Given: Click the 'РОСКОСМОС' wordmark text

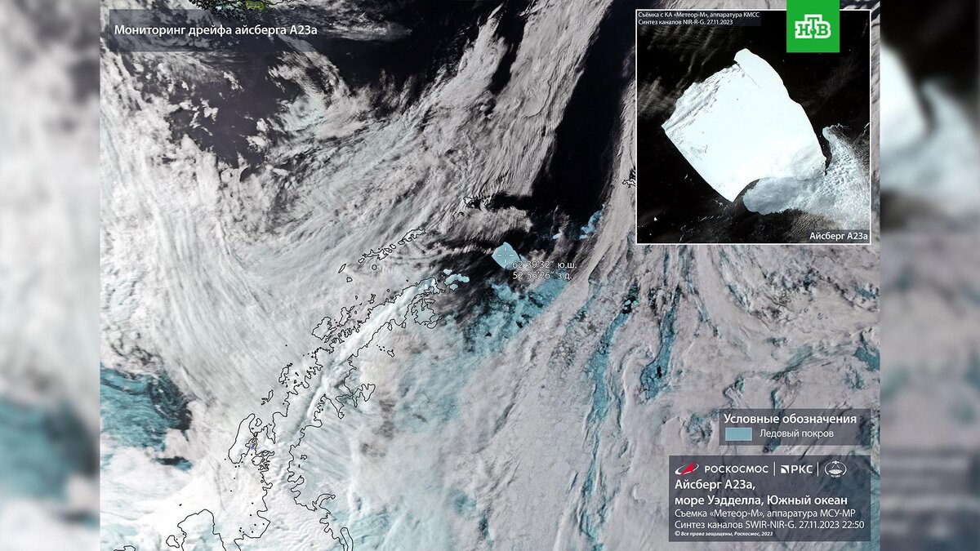Looking at the screenshot, I should coord(736,469).
